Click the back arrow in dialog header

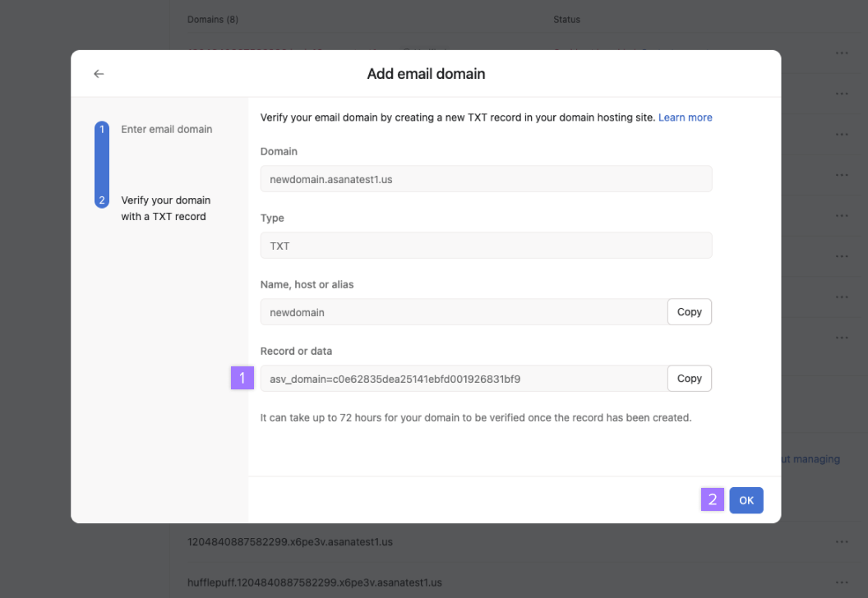click(99, 74)
